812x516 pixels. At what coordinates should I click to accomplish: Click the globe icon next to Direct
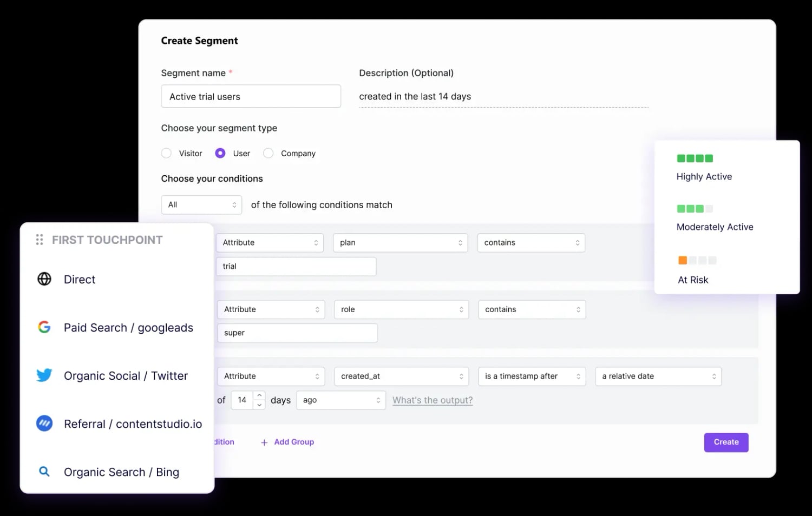[x=44, y=279]
